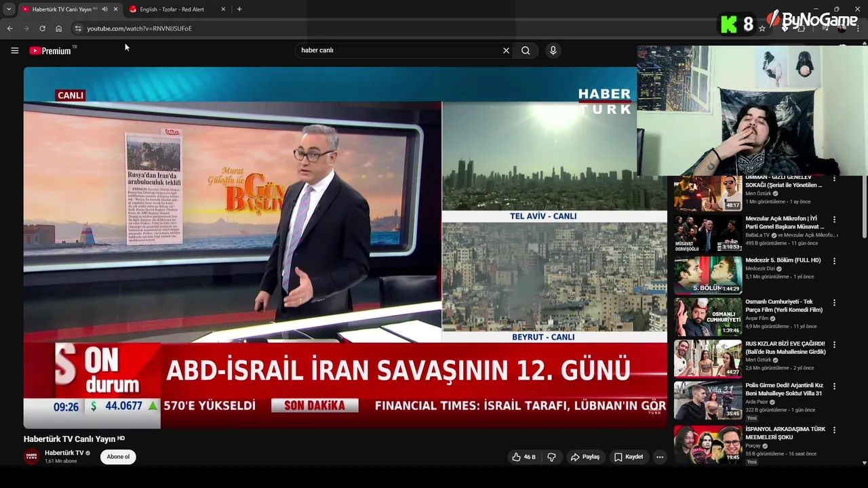Open options for İSPANYOL ARKADAŞIMA video
The height and width of the screenshot is (488, 868).
834,430
